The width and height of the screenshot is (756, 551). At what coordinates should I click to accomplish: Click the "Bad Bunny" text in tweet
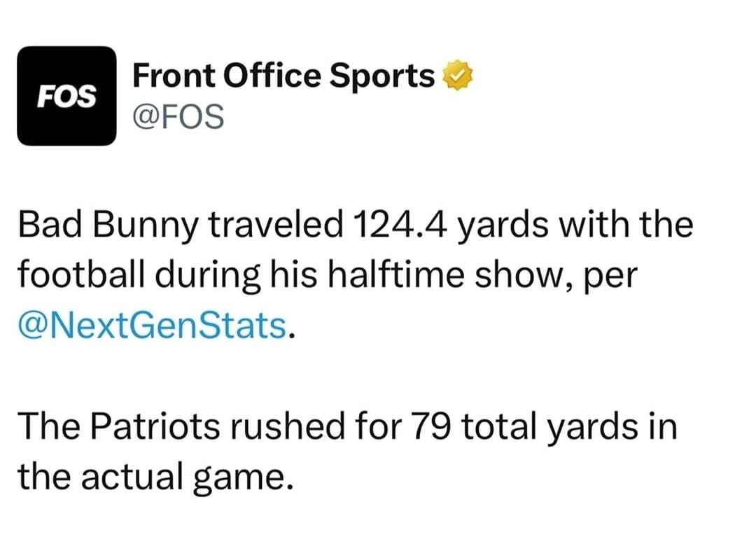tap(108, 226)
